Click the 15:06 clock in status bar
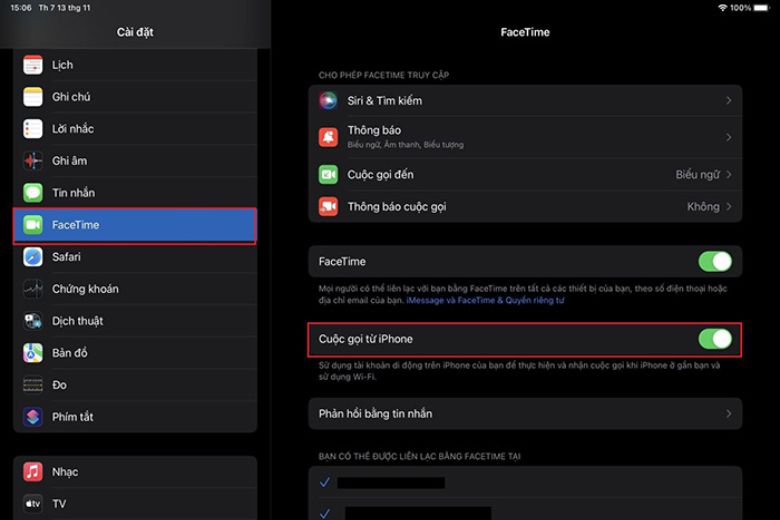The image size is (780, 520). [21, 8]
